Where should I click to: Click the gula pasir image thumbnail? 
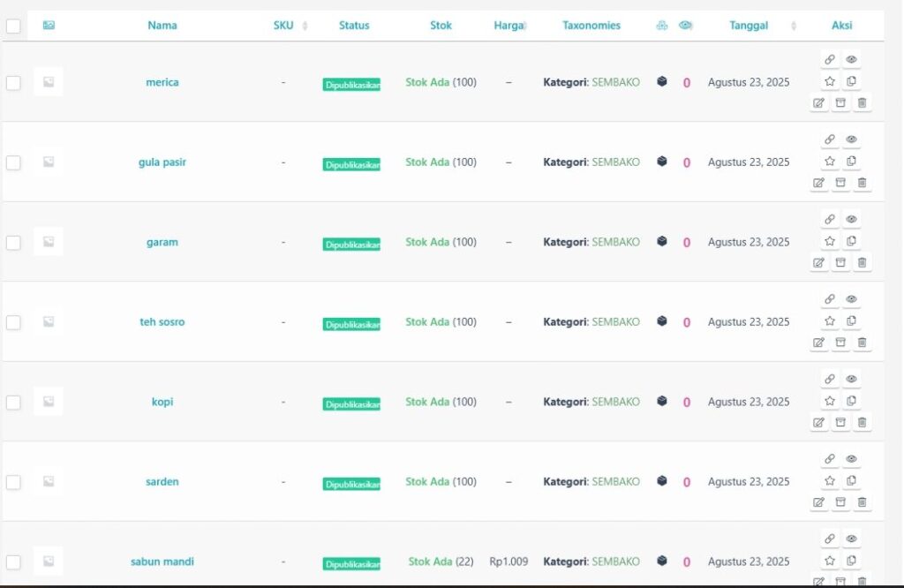pos(49,162)
